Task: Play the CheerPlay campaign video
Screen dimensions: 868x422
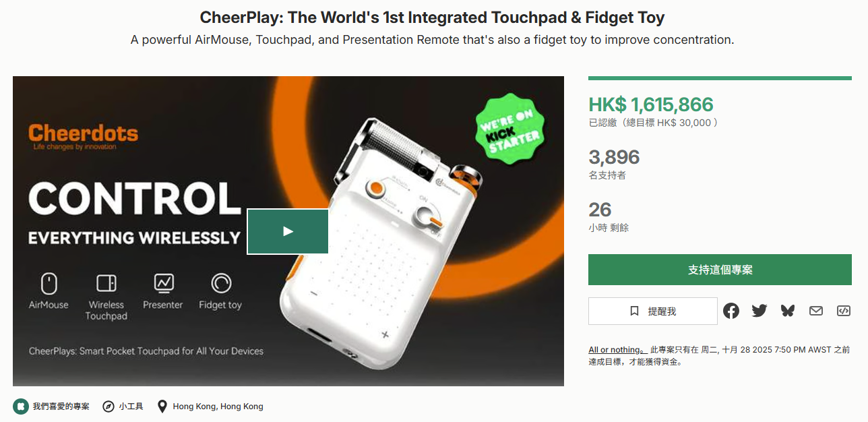Action: pyautogui.click(x=288, y=231)
